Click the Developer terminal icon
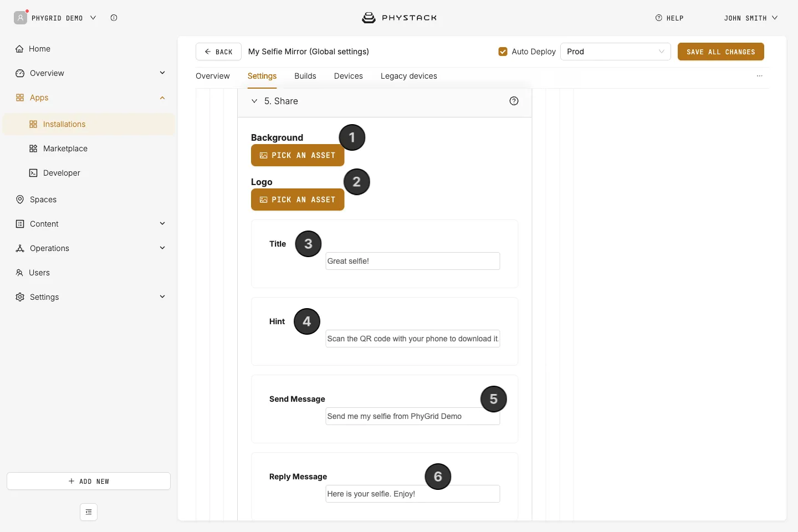The image size is (798, 532). point(33,173)
